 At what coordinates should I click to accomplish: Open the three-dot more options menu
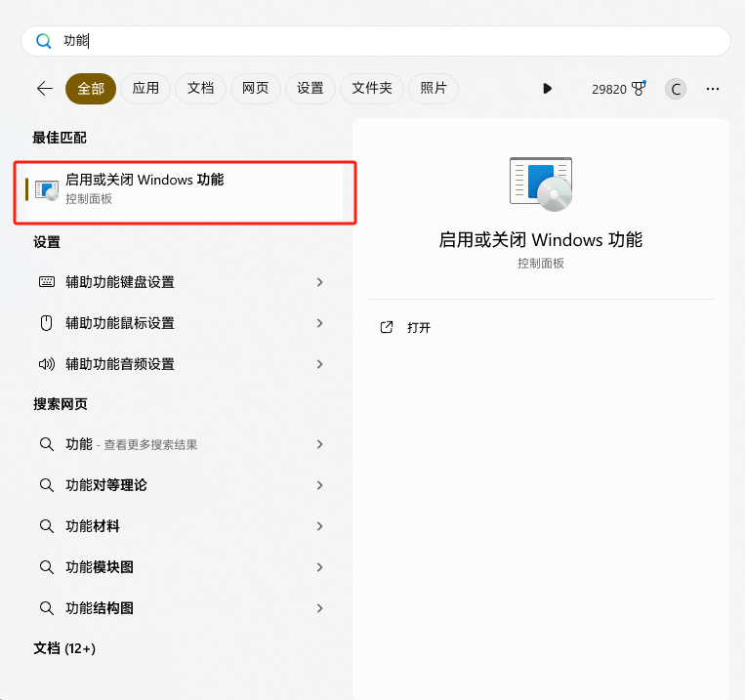click(x=712, y=89)
